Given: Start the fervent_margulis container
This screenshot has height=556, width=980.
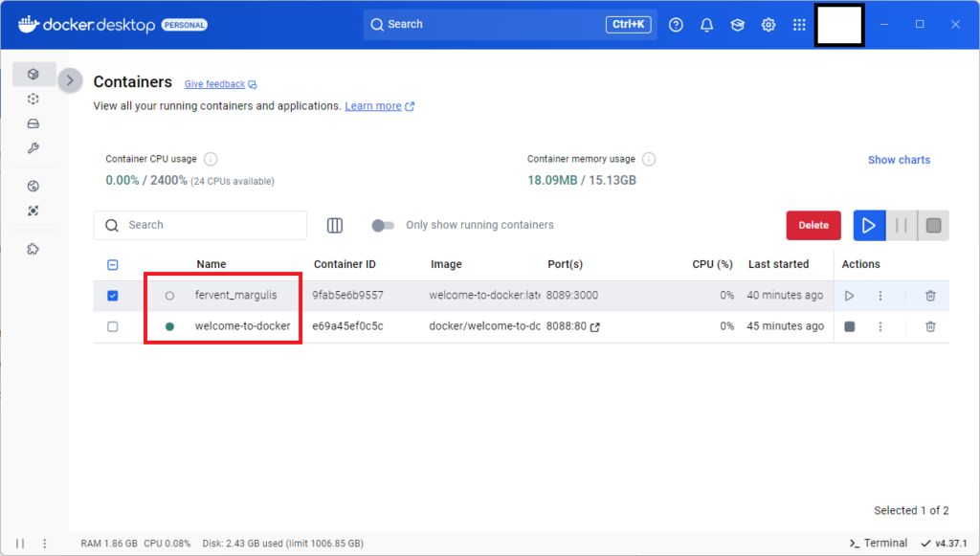Looking at the screenshot, I should 850,296.
